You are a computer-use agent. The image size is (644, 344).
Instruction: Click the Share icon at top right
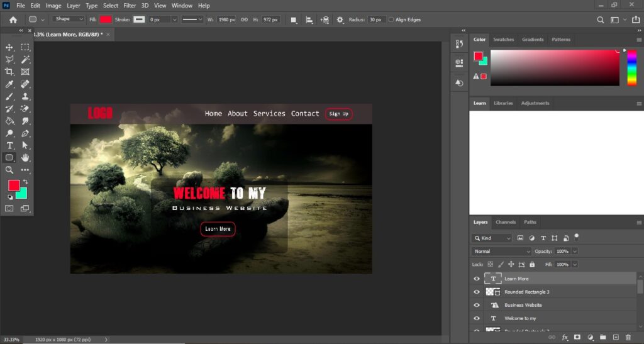(636, 19)
